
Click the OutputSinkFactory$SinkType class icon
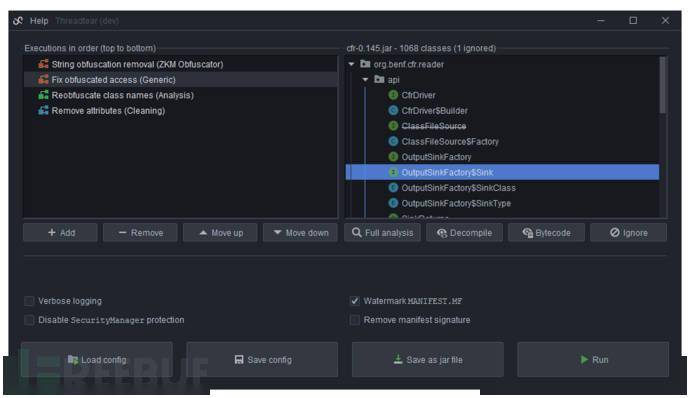[393, 203]
